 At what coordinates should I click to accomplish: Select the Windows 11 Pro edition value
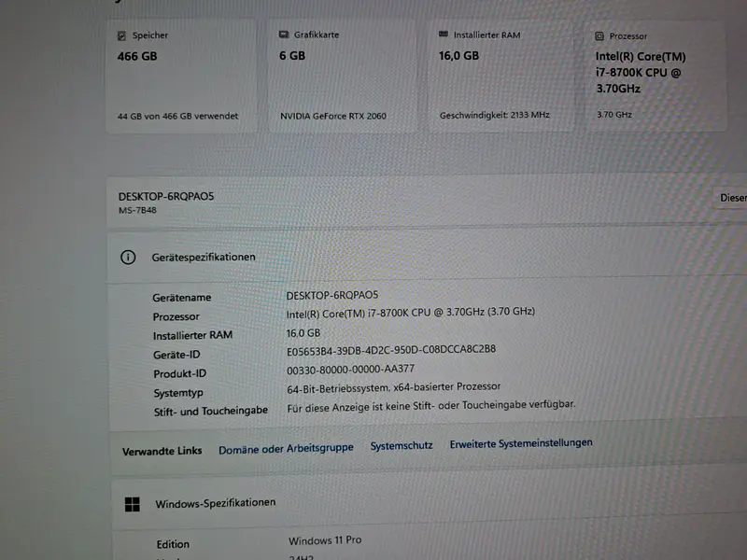coord(325,540)
